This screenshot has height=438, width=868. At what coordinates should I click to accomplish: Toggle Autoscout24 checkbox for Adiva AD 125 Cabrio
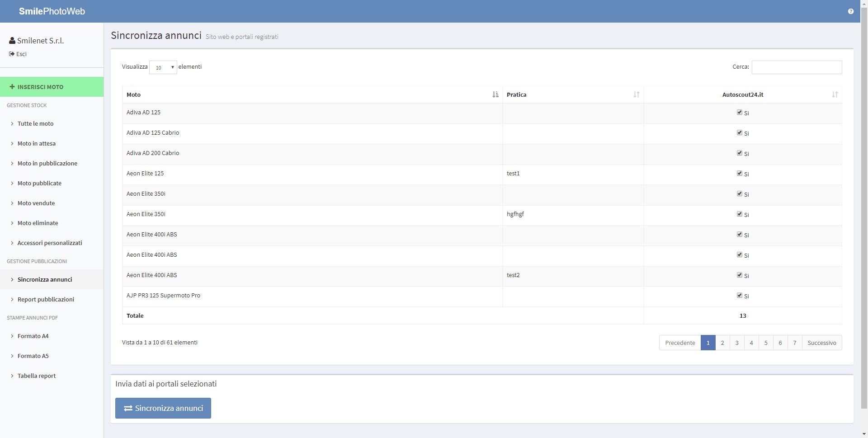(740, 132)
